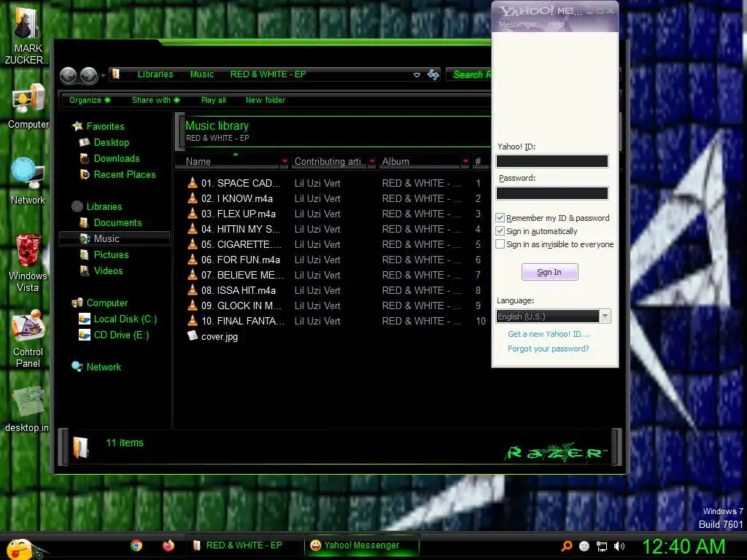This screenshot has width=747, height=560.
Task: Select Music in the Libraries tree
Action: coord(115,238)
